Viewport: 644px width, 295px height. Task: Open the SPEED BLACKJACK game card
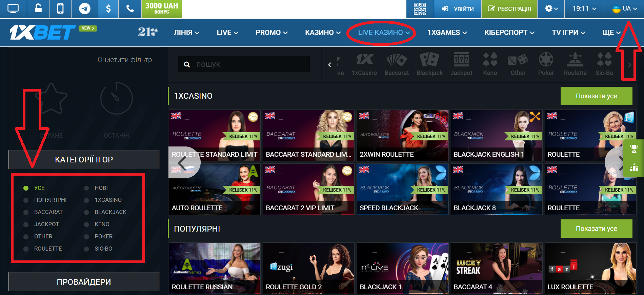click(402, 189)
